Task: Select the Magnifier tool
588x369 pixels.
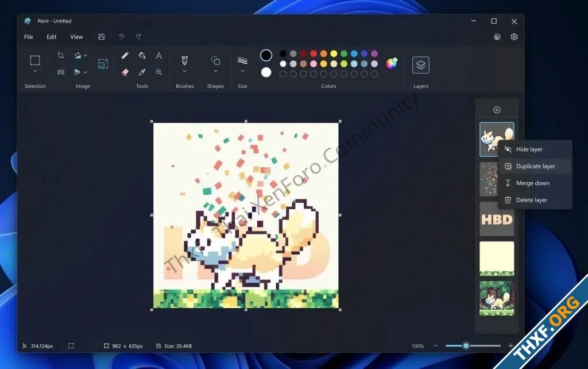Action: point(159,72)
